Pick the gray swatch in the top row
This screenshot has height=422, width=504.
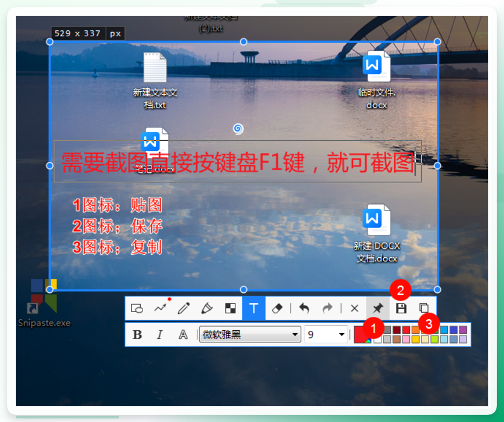pyautogui.click(x=387, y=330)
